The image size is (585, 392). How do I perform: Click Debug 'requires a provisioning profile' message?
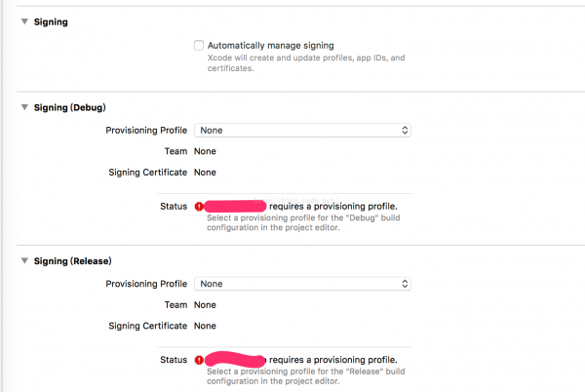click(x=333, y=207)
